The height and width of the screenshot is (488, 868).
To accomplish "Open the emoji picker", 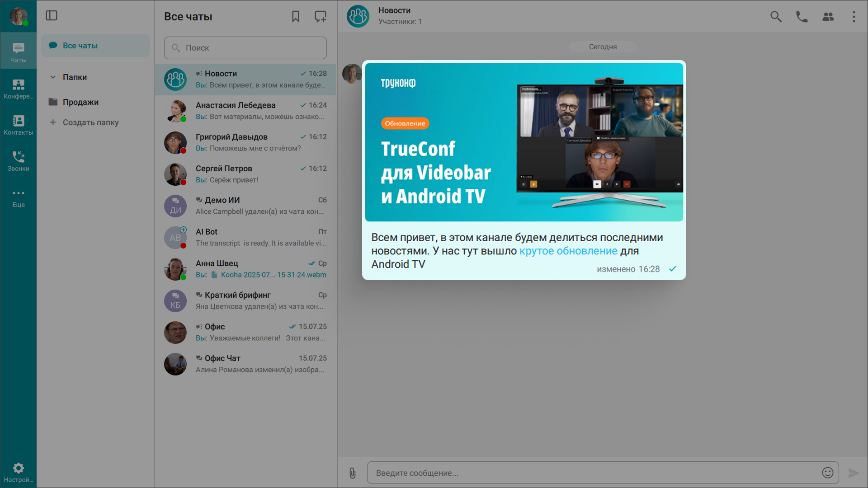I will point(827,473).
